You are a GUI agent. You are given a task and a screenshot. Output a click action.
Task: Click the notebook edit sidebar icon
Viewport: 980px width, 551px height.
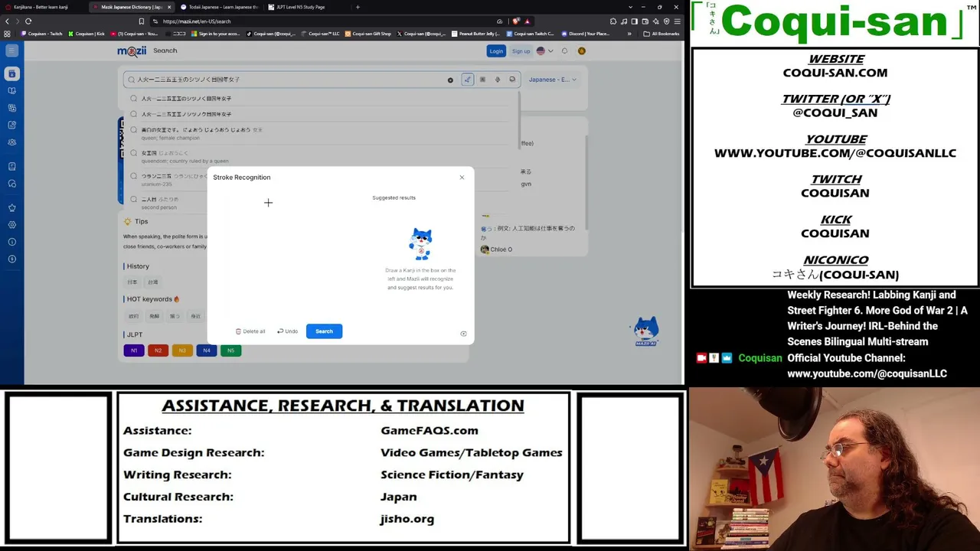[11, 125]
